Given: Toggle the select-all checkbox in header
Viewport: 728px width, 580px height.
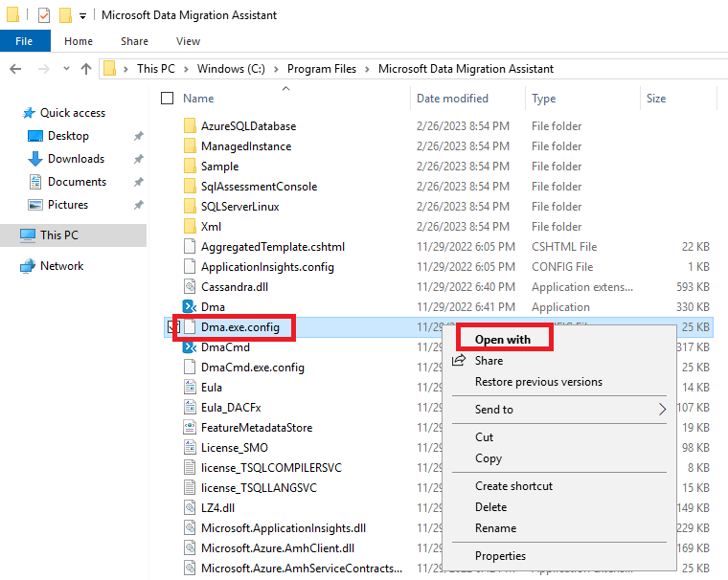Looking at the screenshot, I should [167, 99].
